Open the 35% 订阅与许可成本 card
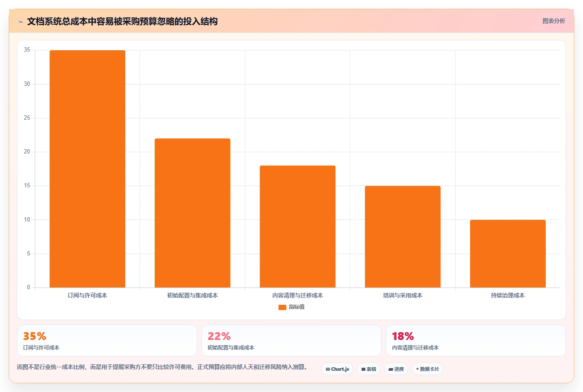583x392 pixels. (107, 340)
